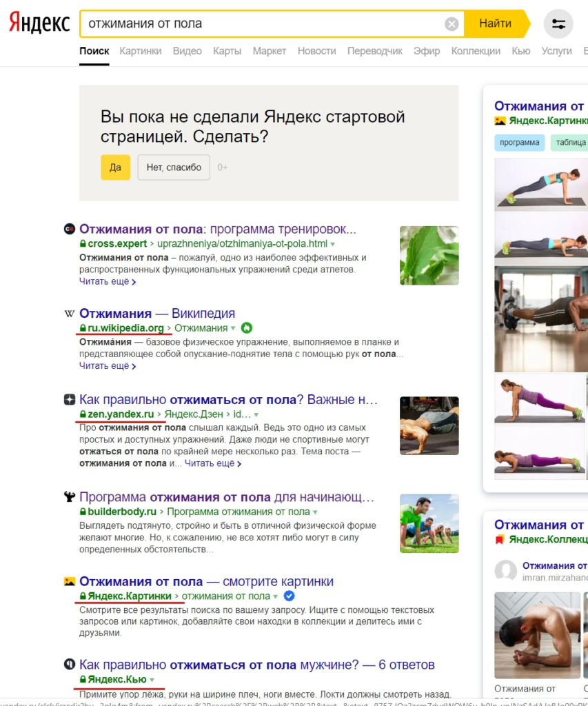
Task: Switch to the Картинки tab
Action: click(x=141, y=51)
